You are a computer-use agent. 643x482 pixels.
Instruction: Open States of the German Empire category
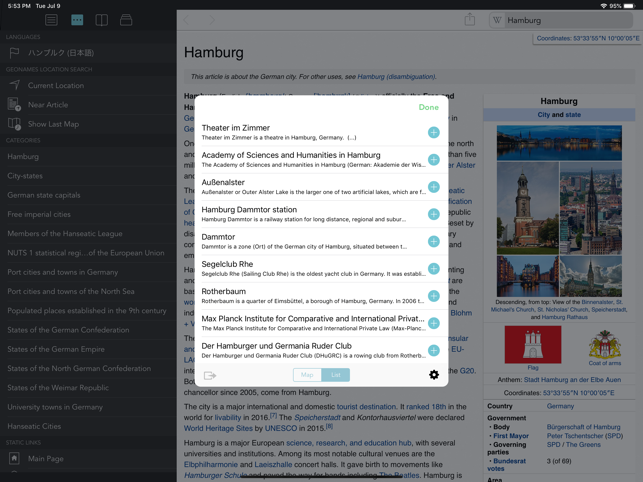click(88, 349)
